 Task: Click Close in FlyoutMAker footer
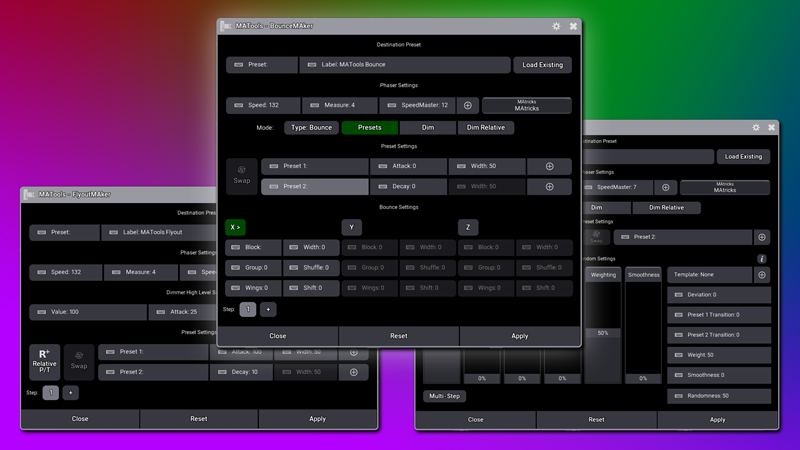(x=80, y=419)
